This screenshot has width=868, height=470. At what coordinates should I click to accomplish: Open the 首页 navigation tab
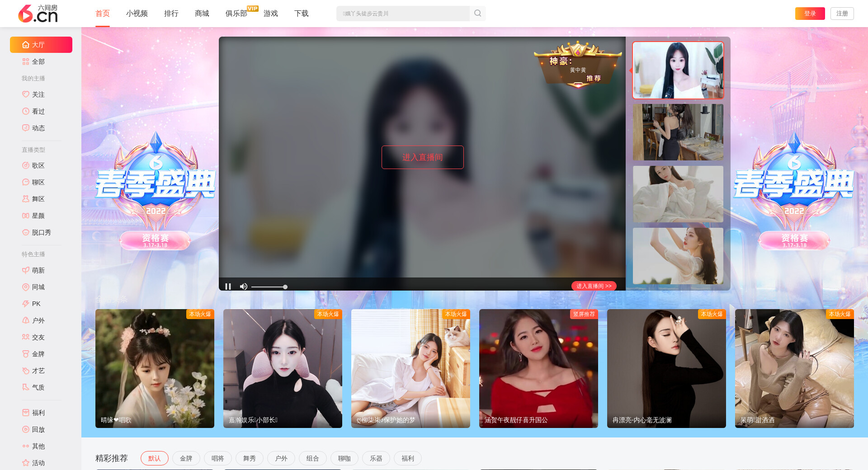tap(103, 14)
